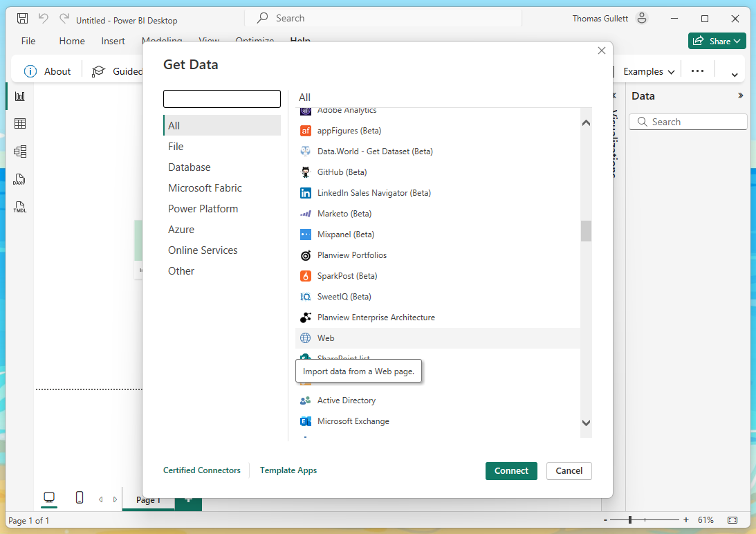Select Planview Enterprise Architecture connector
756x534 pixels.
(x=437, y=317)
